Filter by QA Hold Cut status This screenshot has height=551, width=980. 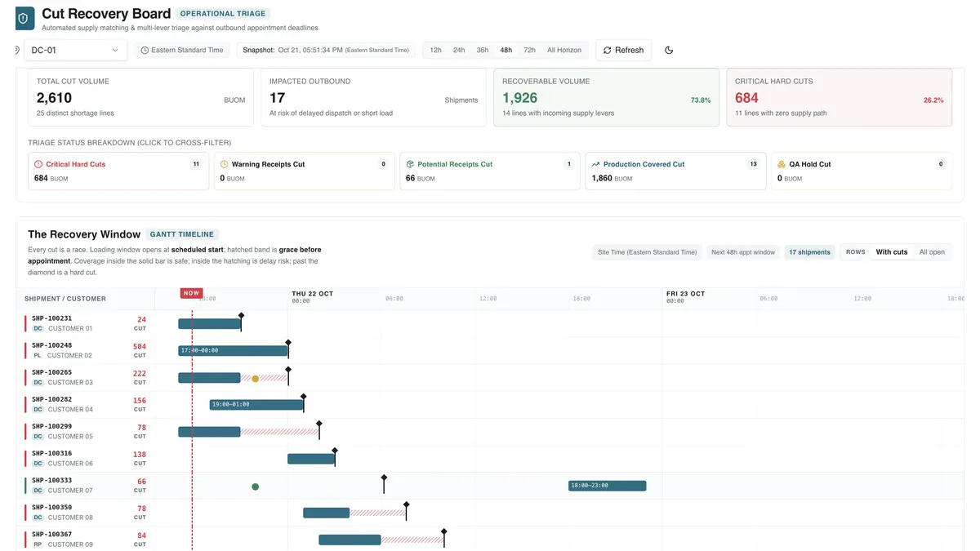pos(862,171)
